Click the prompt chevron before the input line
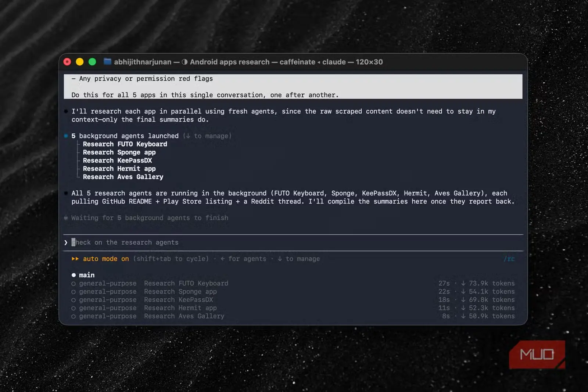The height and width of the screenshot is (392, 588). (x=66, y=242)
